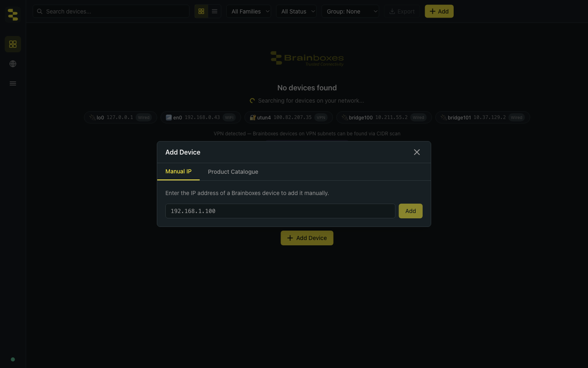Screen dimensions: 588x368
Task: Click the lock icon beside utun4
Action: coord(253,117)
